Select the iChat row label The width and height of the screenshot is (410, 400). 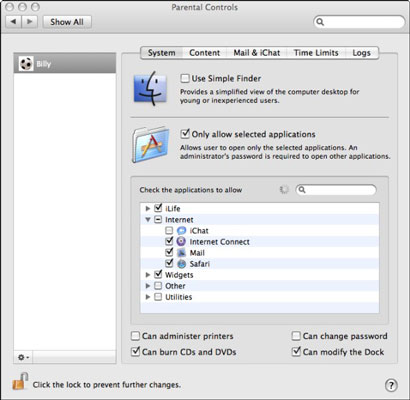[x=199, y=231]
